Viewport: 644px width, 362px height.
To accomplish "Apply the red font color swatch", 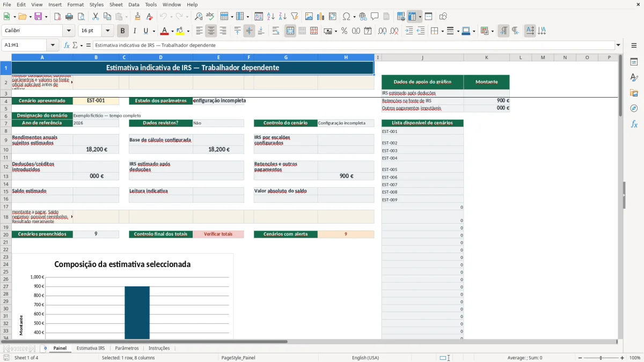I will click(x=165, y=31).
